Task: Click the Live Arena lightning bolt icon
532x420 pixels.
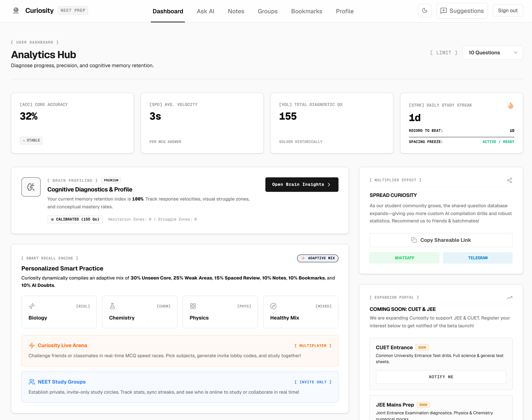Action: (32, 345)
